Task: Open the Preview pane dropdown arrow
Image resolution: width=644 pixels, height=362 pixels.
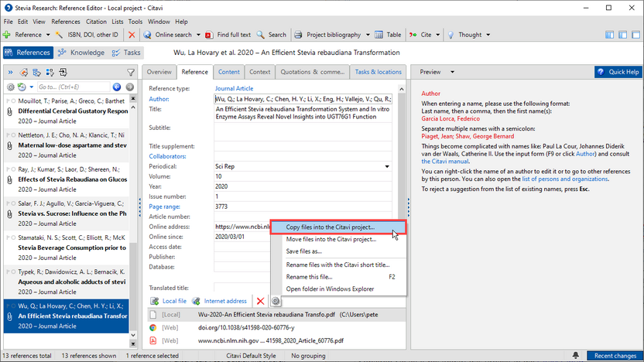Action: (452, 72)
